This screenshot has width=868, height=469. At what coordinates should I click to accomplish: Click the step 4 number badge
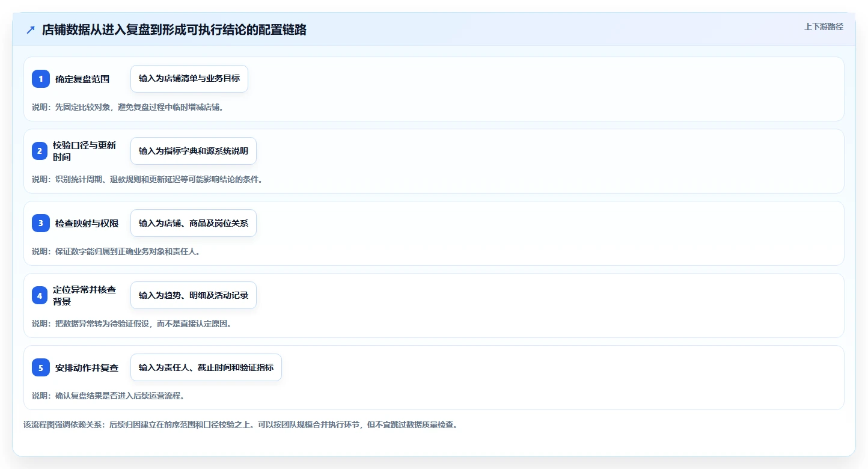pos(40,295)
